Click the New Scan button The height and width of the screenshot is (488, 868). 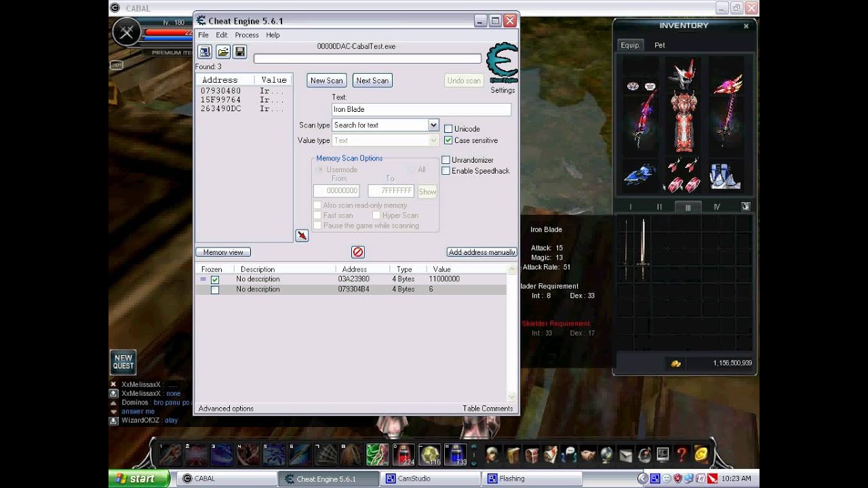tap(327, 81)
